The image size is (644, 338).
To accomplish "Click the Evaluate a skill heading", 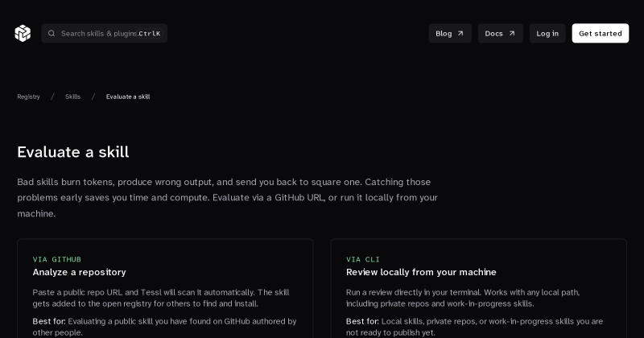I will click(73, 152).
